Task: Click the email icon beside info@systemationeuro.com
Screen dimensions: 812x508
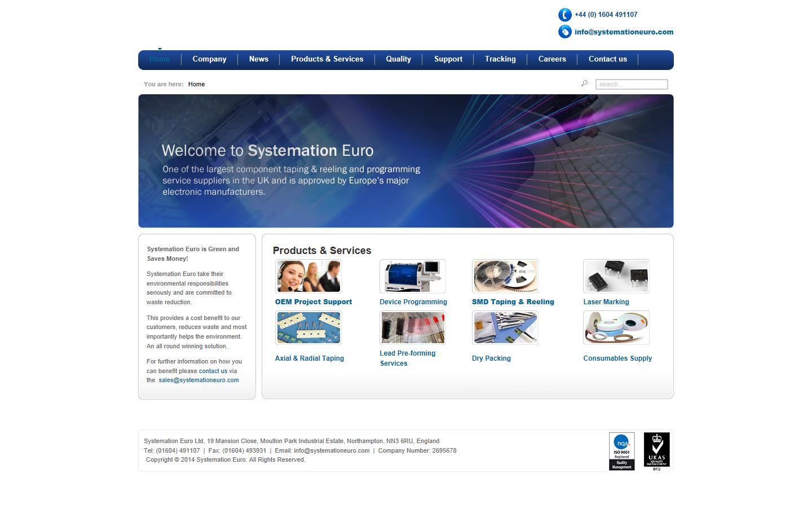Action: (x=564, y=32)
